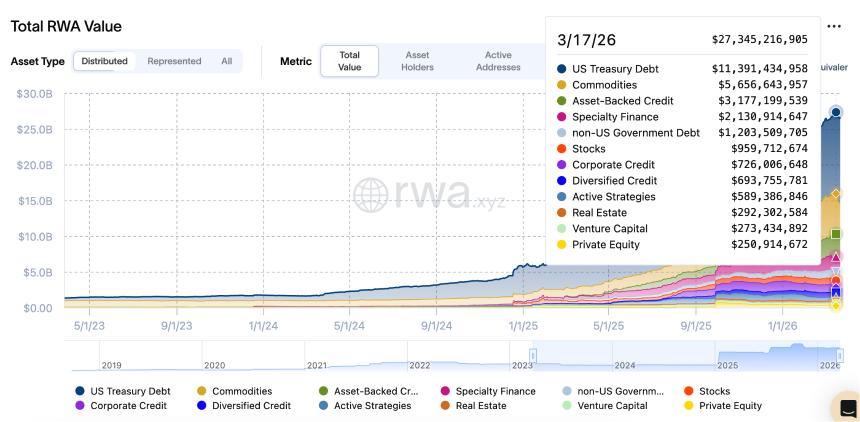Click the rwa.xyz globe watermark logo
Viewport: 860px width, 422px height.
370,195
